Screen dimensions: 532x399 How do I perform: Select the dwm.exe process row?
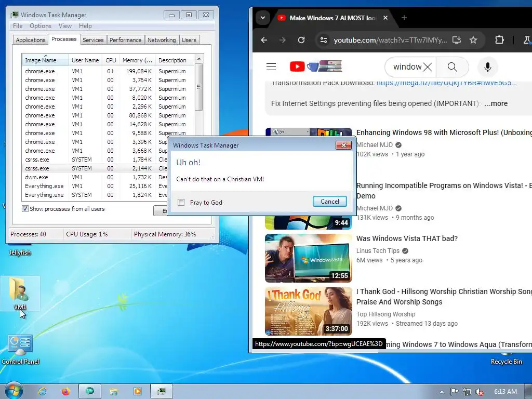[95, 177]
